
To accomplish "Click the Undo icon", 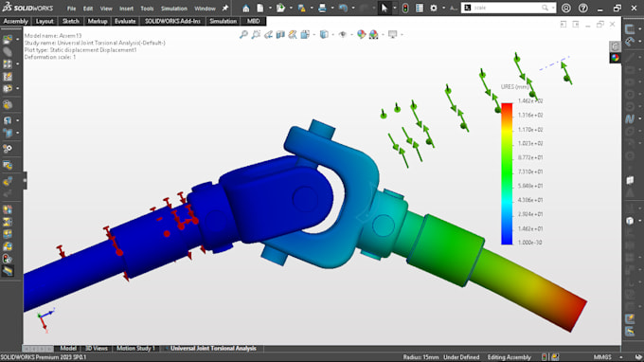I will [343, 9].
